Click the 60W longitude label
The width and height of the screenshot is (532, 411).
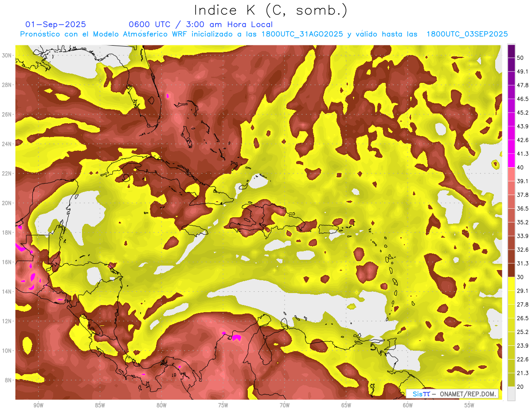coord(408,405)
